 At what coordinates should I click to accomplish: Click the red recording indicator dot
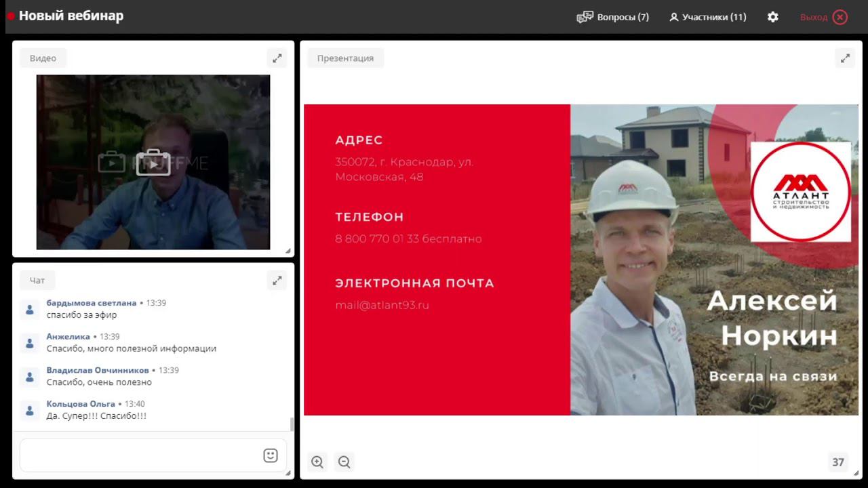(11, 16)
